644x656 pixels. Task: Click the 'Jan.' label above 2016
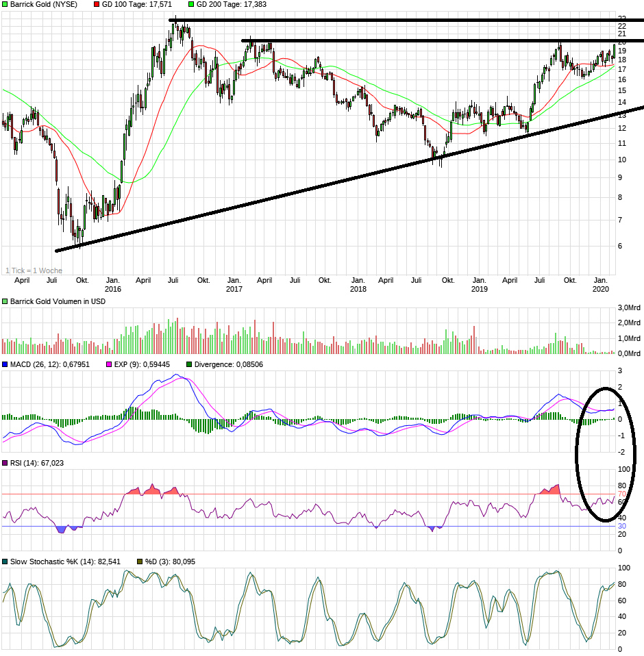pos(112,280)
